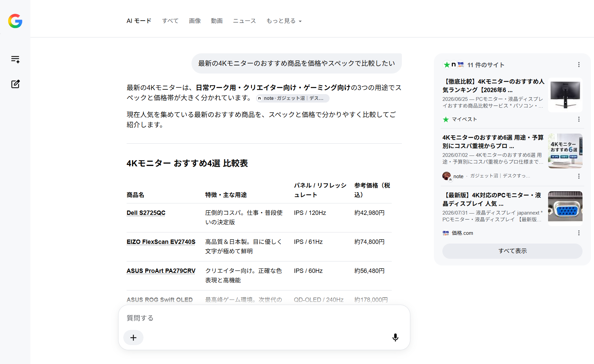594x364 pixels.
Task: Click the QD-OLED / 240Hz cell
Action: 319,300
